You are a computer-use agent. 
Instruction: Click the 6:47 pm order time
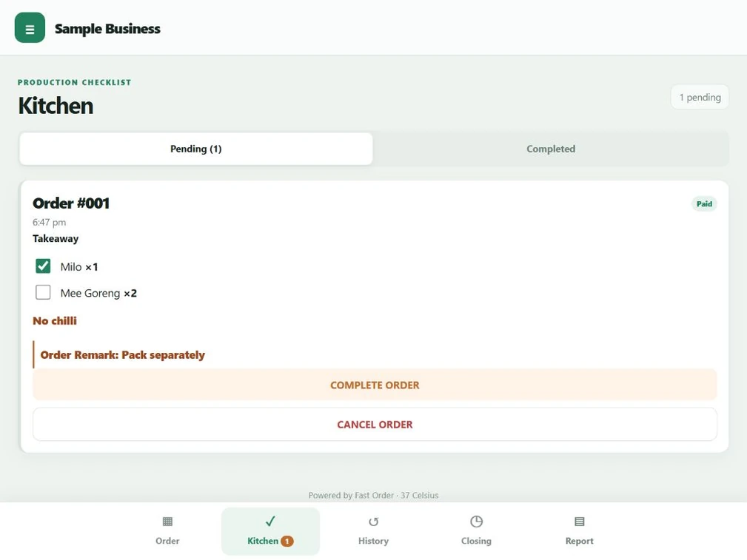[50, 223]
